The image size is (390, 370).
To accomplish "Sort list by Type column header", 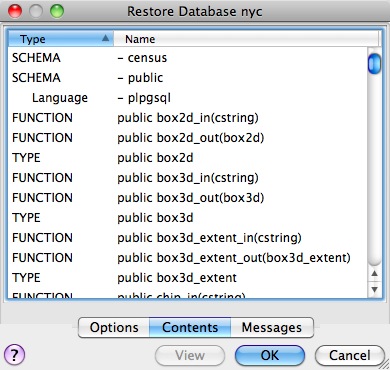I will click(61, 39).
